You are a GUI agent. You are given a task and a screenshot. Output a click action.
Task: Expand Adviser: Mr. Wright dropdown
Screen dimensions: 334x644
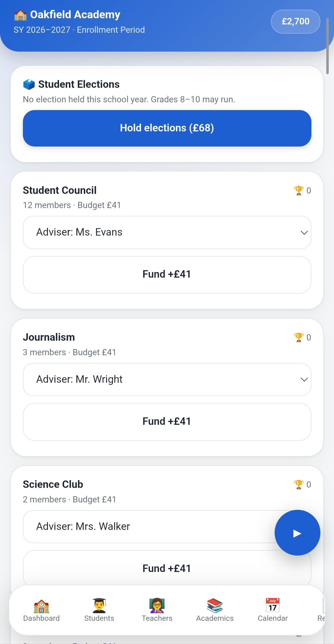(x=167, y=379)
